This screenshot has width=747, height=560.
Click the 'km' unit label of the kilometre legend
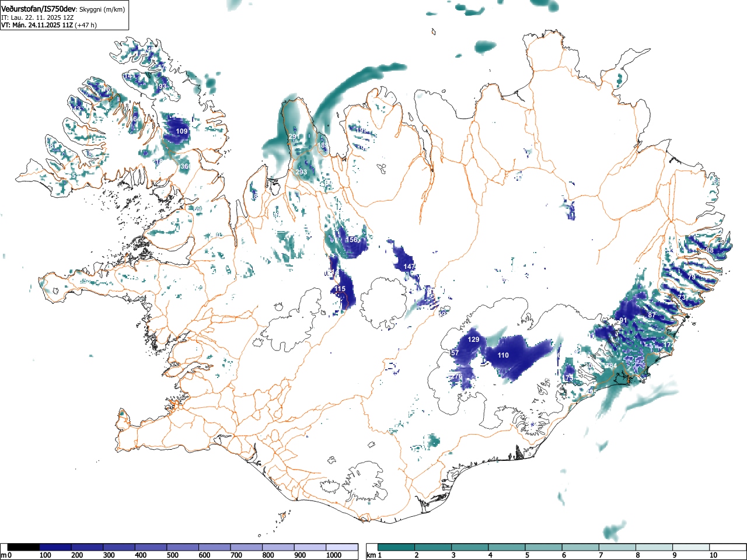(371, 555)
